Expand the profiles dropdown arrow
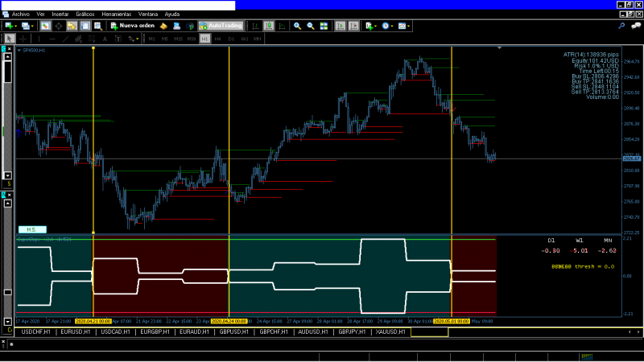The width and height of the screenshot is (644, 362). 32,27
